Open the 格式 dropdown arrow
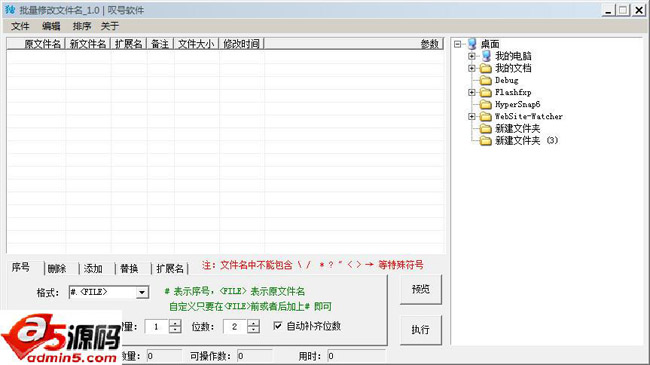The height and width of the screenshot is (365, 650). [x=142, y=292]
